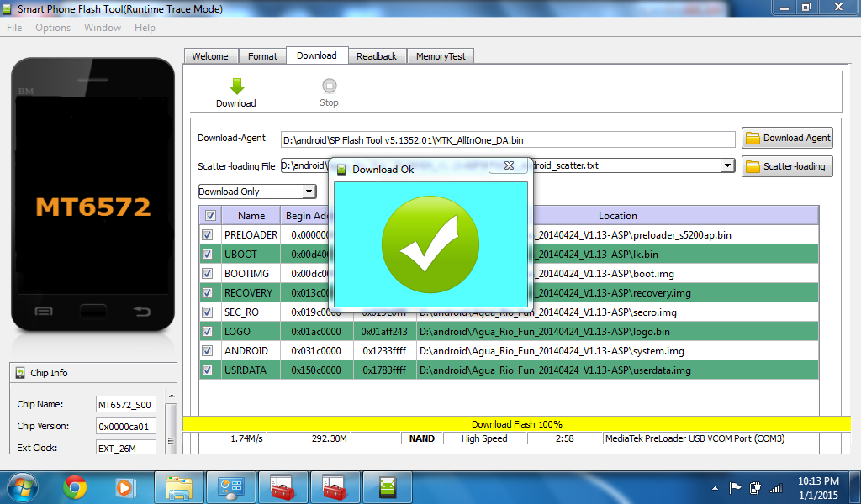Screen dimensions: 861x504
Task: Click the Chip Info refresh icon
Action: coord(20,373)
